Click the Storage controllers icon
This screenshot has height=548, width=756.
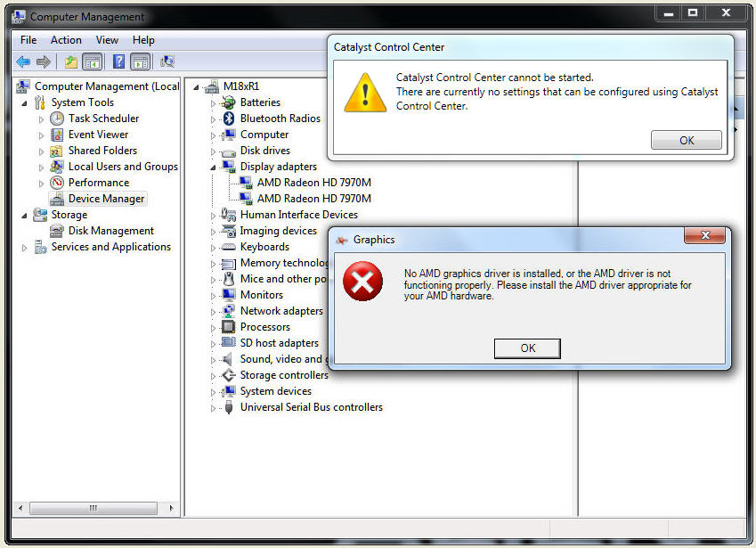tap(228, 375)
